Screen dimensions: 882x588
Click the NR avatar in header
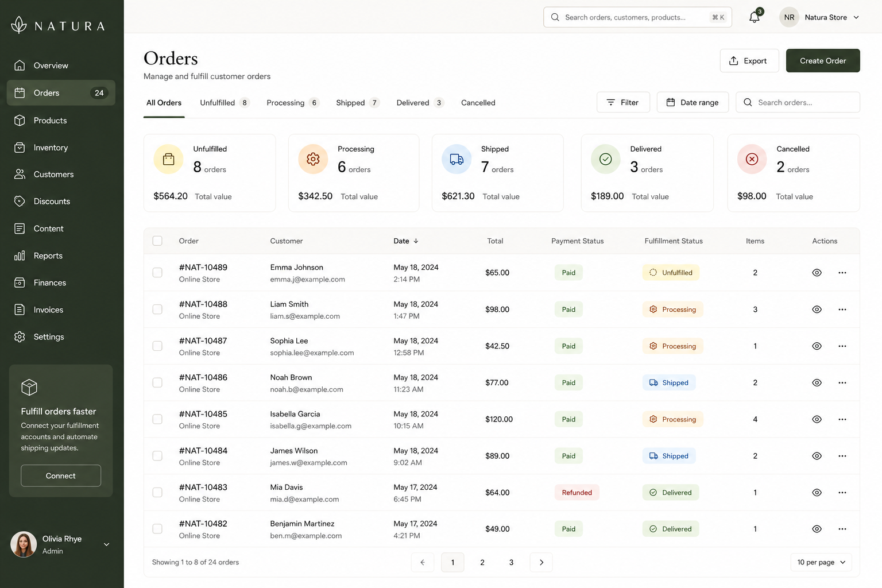coord(790,17)
